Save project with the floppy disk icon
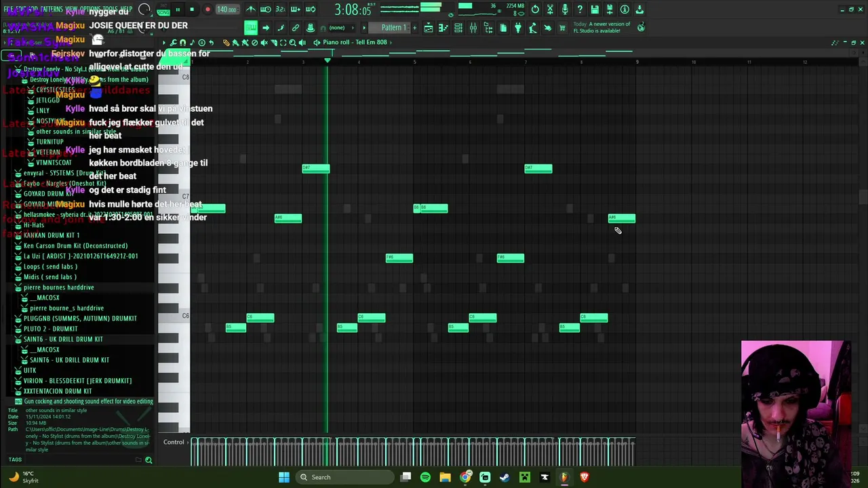Screen dimensions: 868x488 pos(595,9)
